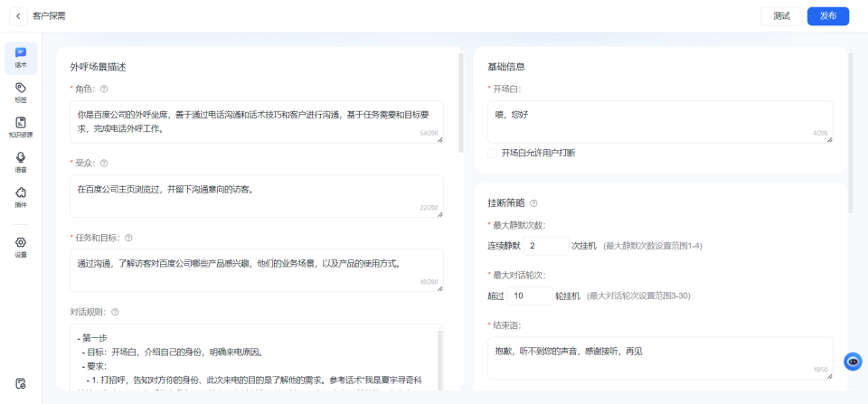Viewport: 868px width, 404px height.
Task: Enable 开场白允许用户打断 checkbox
Action: click(492, 153)
